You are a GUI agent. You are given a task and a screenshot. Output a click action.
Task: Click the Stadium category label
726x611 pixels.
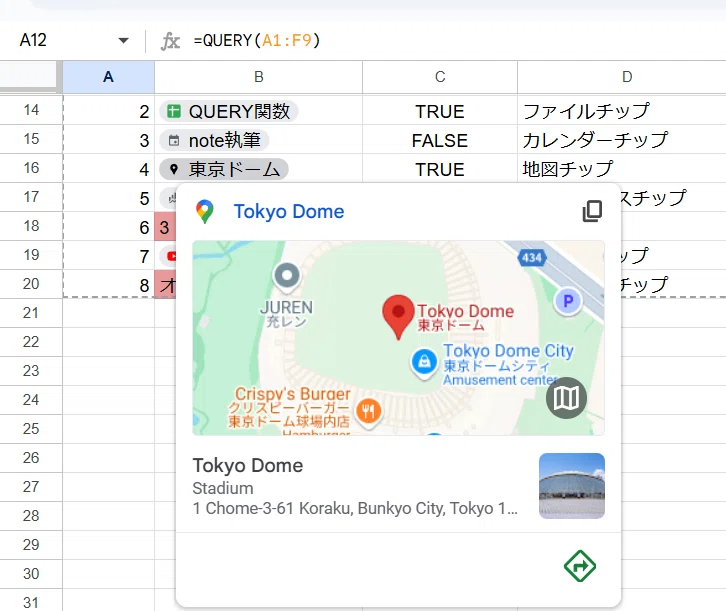click(x=223, y=488)
